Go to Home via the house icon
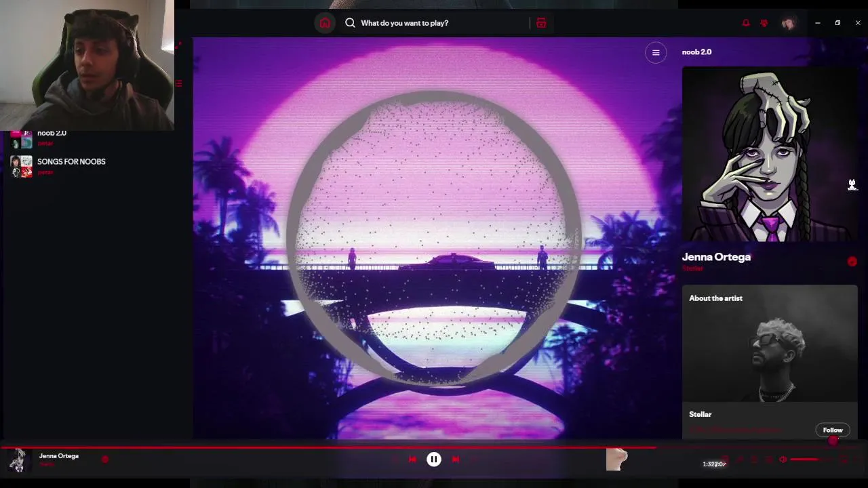Image resolution: width=868 pixels, height=488 pixels. (x=325, y=23)
